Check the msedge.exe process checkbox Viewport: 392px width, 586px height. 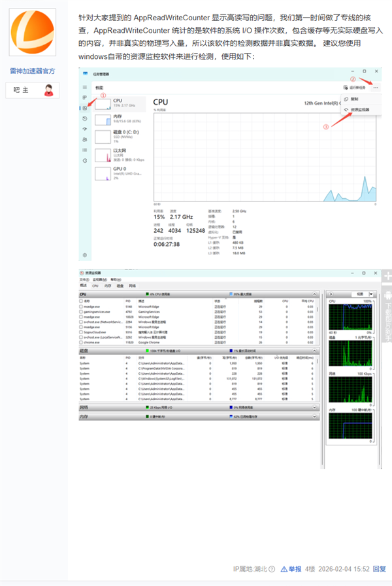pyautogui.click(x=82, y=306)
